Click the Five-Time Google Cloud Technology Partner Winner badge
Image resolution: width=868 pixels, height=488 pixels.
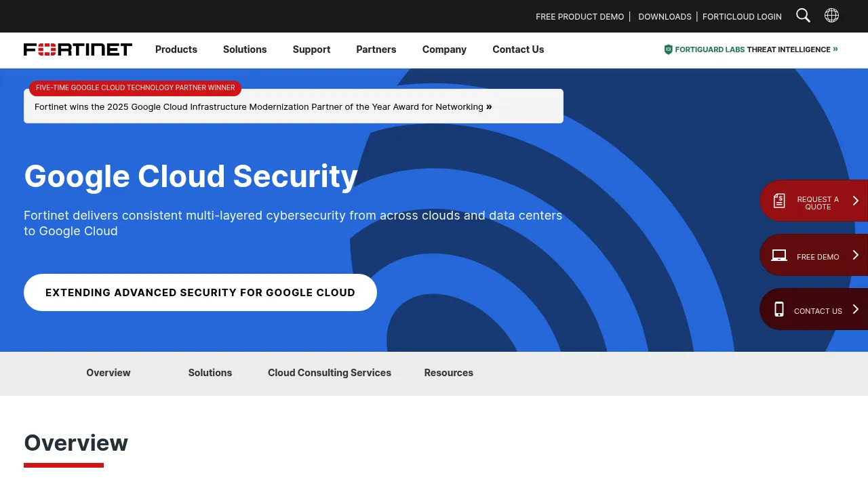click(135, 88)
